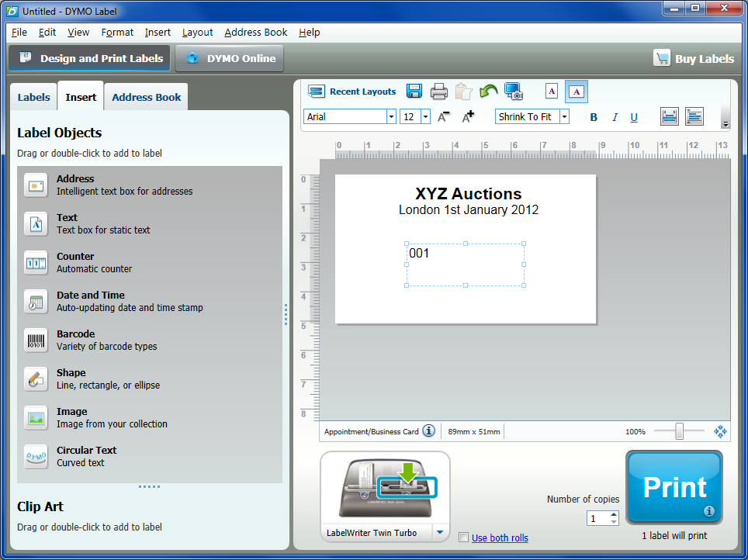The image size is (748, 560).
Task: Add Text box object icon
Action: (36, 223)
